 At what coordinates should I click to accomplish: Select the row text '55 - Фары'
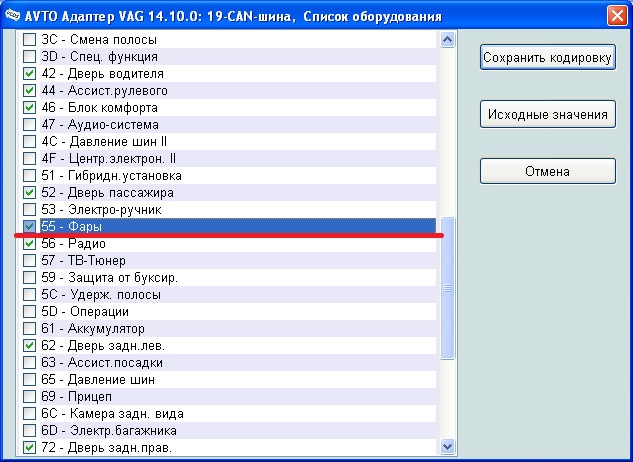pos(71,227)
